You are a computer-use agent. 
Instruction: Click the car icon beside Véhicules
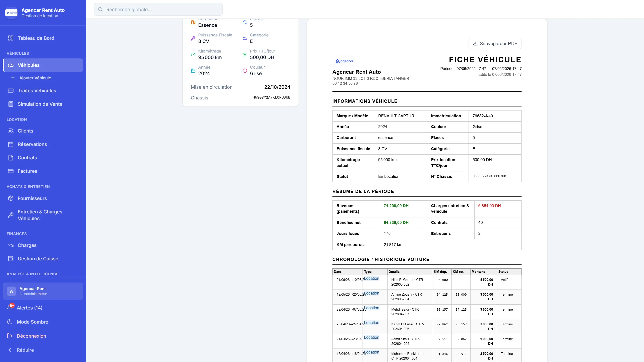pos(11,65)
